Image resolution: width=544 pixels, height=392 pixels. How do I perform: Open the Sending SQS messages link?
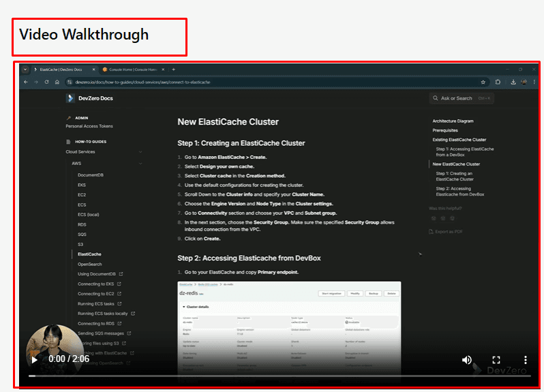[x=104, y=333]
